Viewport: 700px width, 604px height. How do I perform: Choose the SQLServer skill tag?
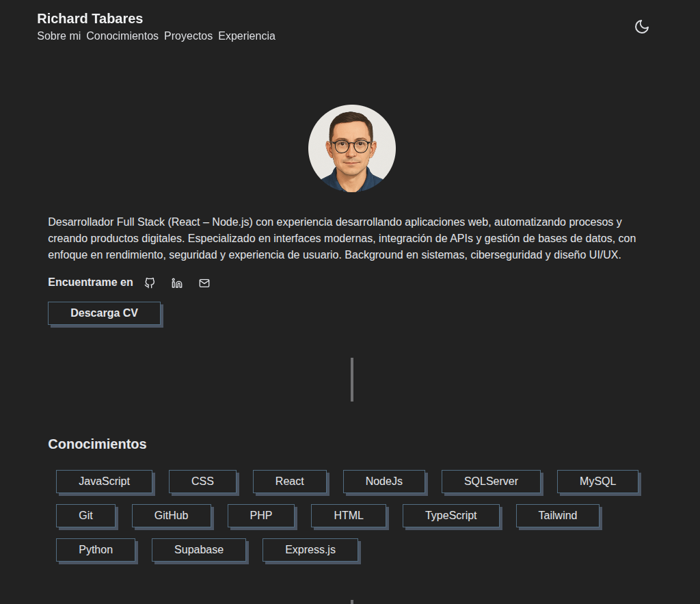[491, 481]
